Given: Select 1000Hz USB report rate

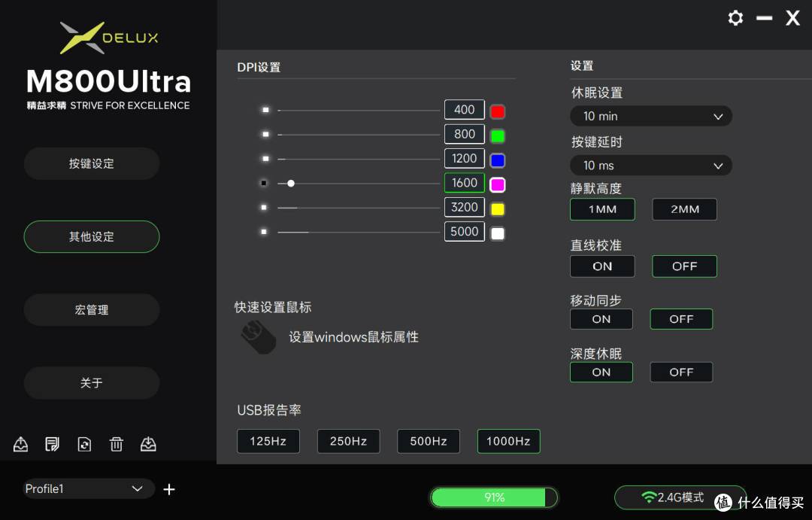Looking at the screenshot, I should [508, 441].
